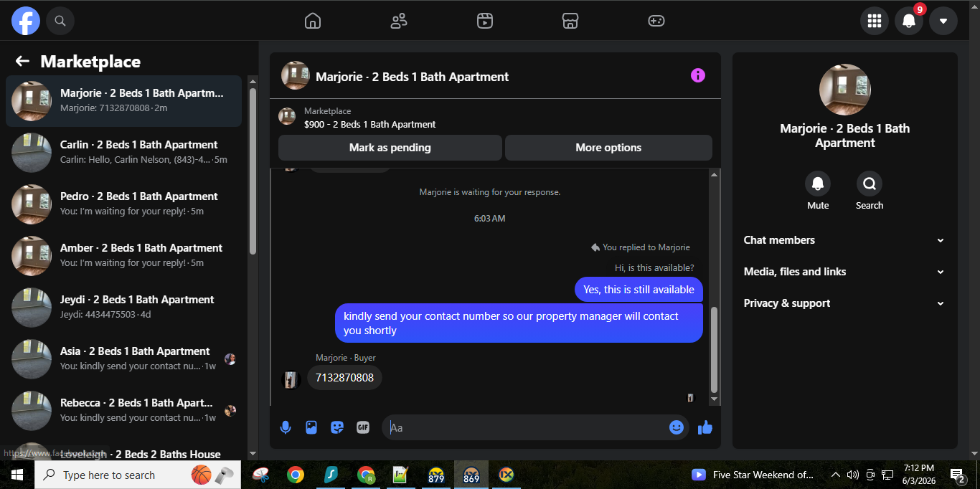Open the taskbar icon labeled 879
Screen dimensions: 980x489
point(435,475)
